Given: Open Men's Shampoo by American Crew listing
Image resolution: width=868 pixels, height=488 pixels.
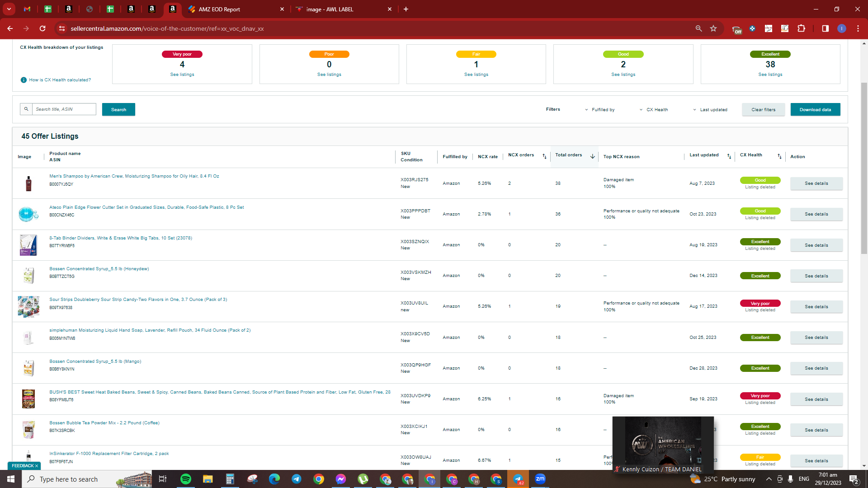Looking at the screenshot, I should [x=134, y=176].
